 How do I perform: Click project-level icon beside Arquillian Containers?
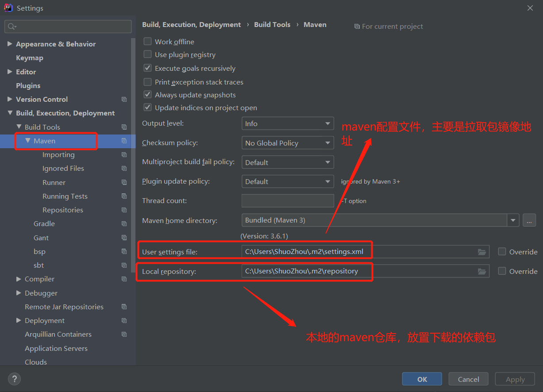point(124,334)
